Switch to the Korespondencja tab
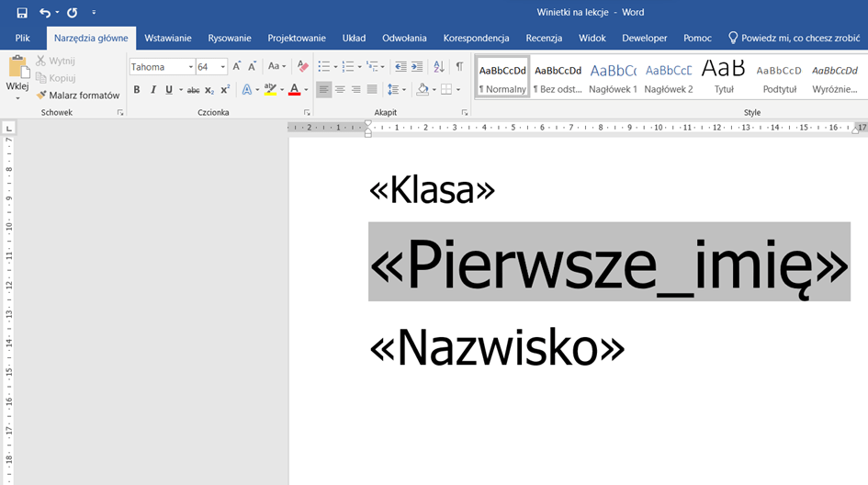This screenshot has width=868, height=485. coord(476,38)
